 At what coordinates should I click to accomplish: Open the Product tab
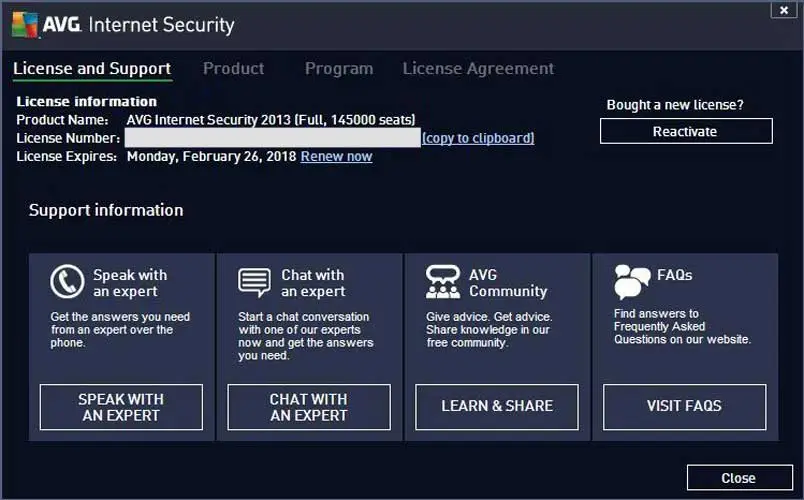(234, 69)
